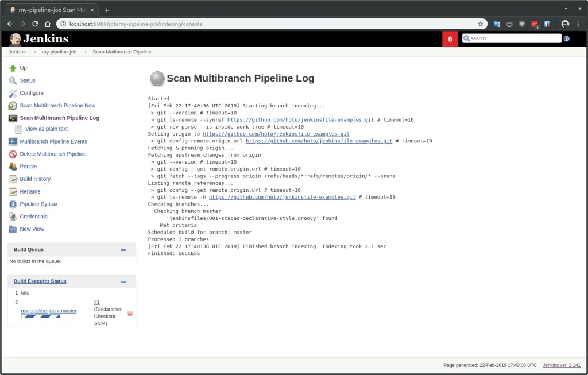This screenshot has height=375, width=588.
Task: Open Status magnifier icon
Action: 13,80
